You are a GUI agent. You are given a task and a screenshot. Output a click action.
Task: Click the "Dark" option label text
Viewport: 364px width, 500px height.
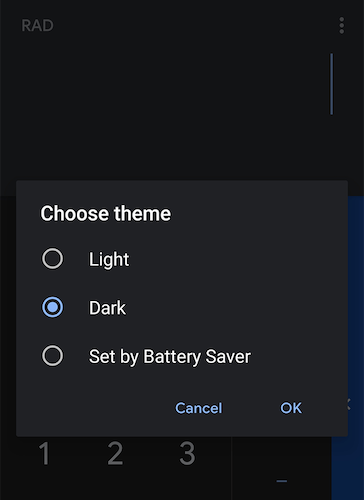107,307
